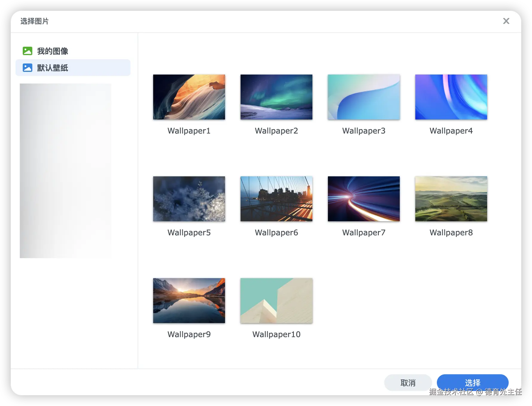Click the green My Images icon
Viewport: 532px width, 406px height.
[28, 51]
